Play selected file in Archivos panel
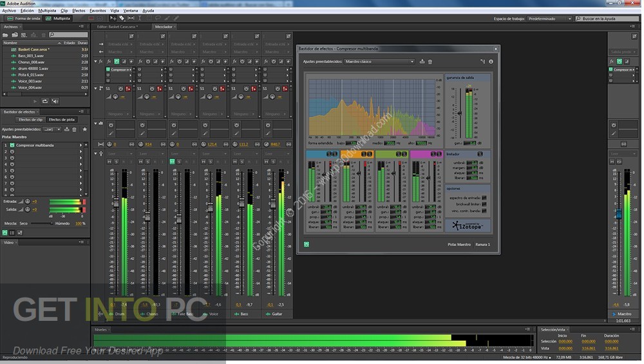644x364 pixels. coord(35,101)
